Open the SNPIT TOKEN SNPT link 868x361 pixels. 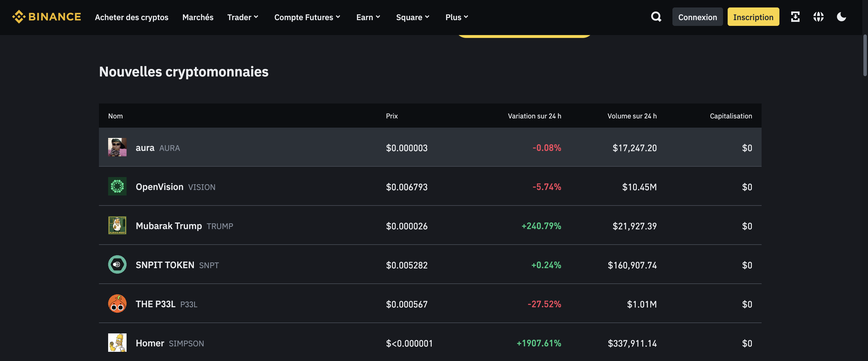pos(177,265)
